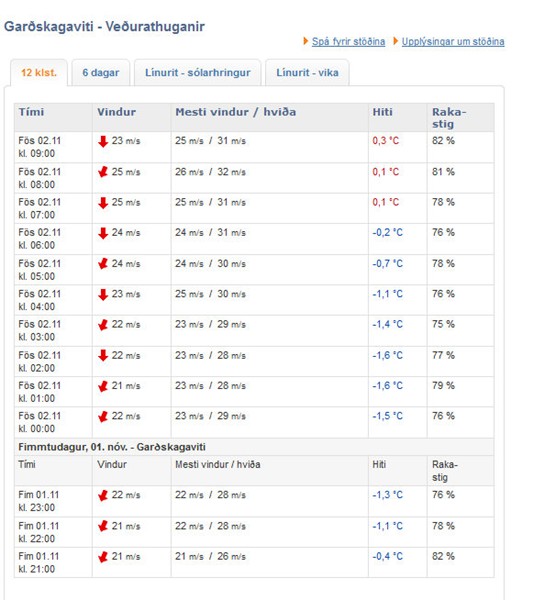Screen dimensions: 556x600
Task: Click the wind arrow at Fim 21:00
Action: coord(103,557)
